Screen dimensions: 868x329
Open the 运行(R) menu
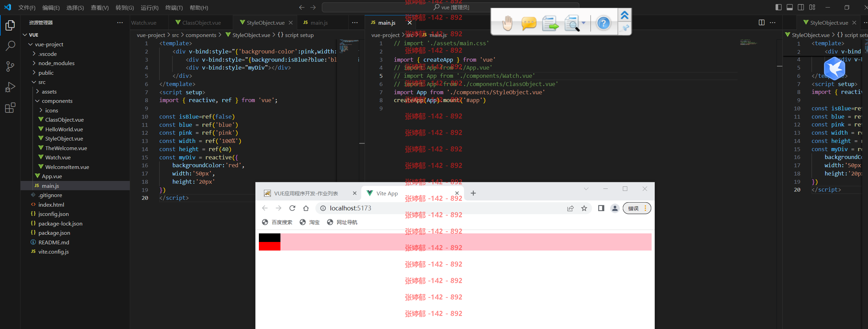click(150, 8)
